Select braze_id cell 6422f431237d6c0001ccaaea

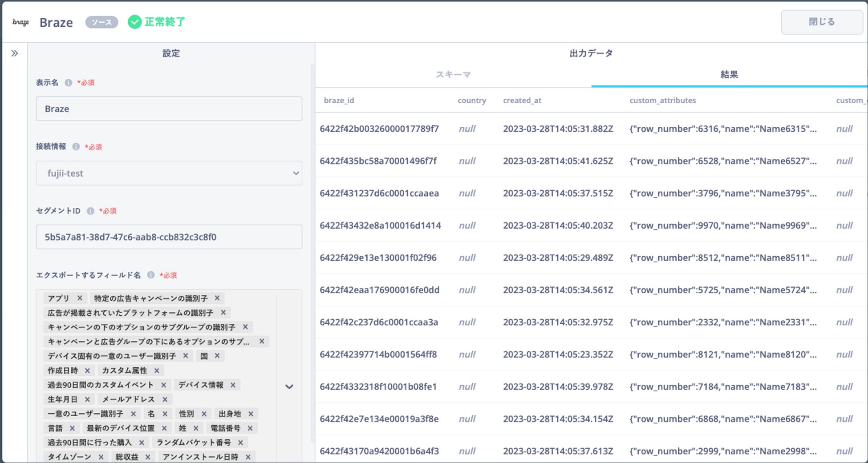click(379, 193)
